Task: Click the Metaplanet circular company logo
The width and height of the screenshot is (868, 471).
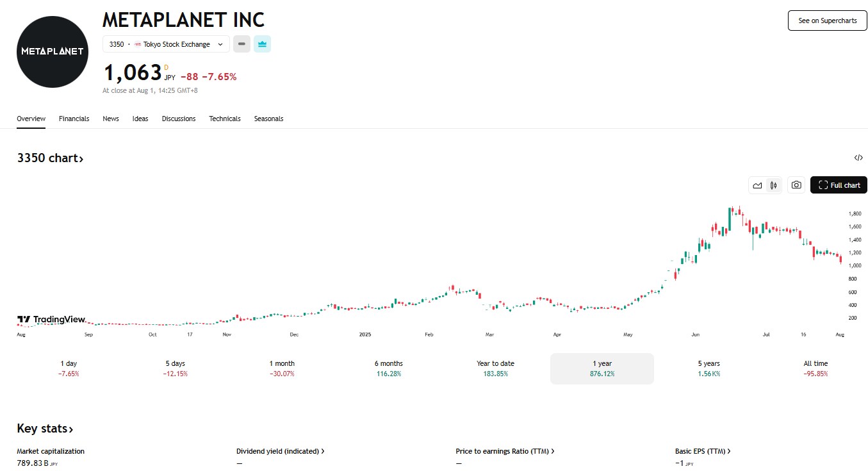Action: 52,52
